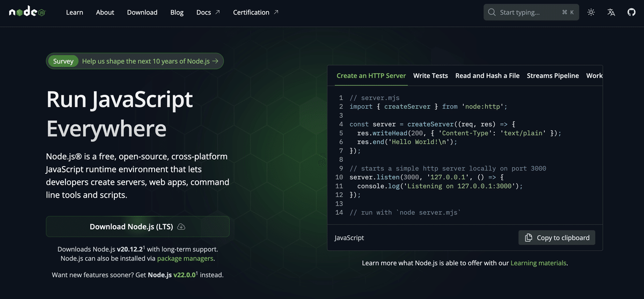Click the res.end('Hello World!') line

click(407, 142)
